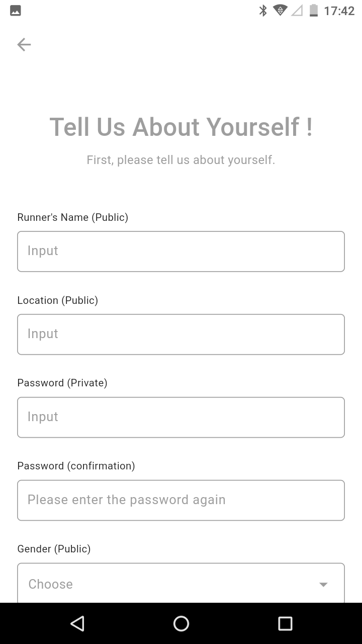This screenshot has height=644, width=362.
Task: Focus the Runner's Name input field
Action: (181, 251)
